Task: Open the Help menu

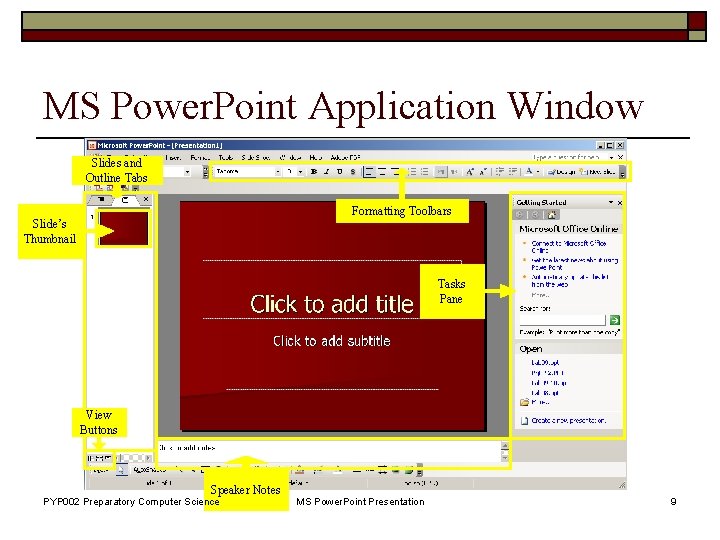Action: tap(315, 158)
